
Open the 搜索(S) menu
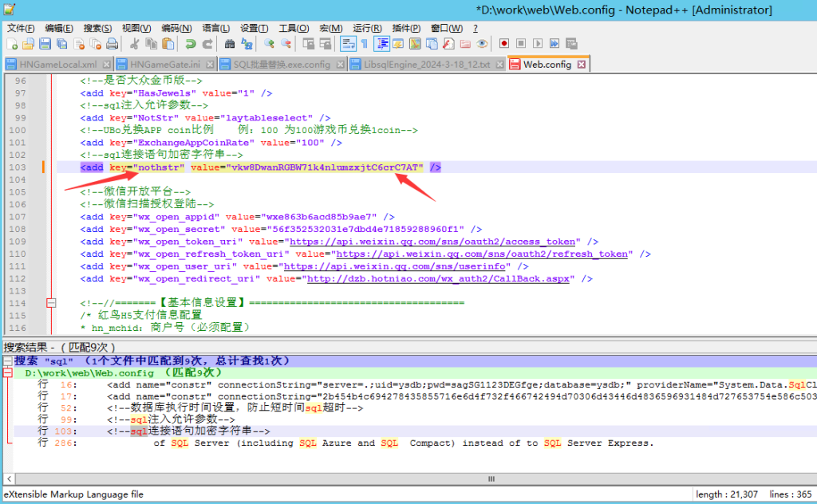pos(97,28)
